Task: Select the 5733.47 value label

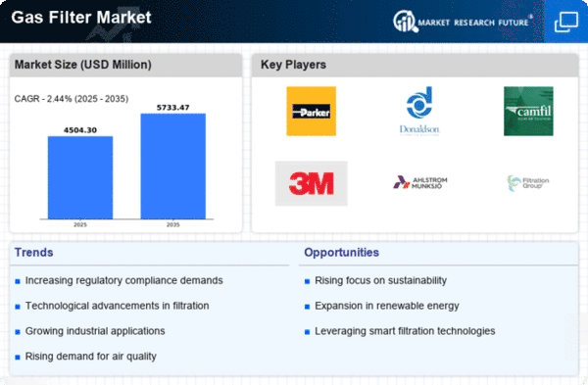Action: tap(172, 108)
